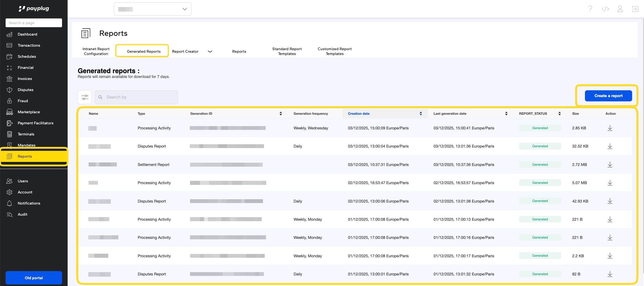The height and width of the screenshot is (286, 644).
Task: Click the logout icon in top bar
Action: [x=635, y=9]
